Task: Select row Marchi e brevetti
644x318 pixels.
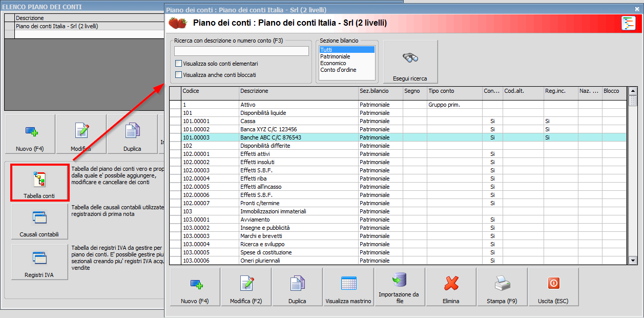Action: coord(399,236)
